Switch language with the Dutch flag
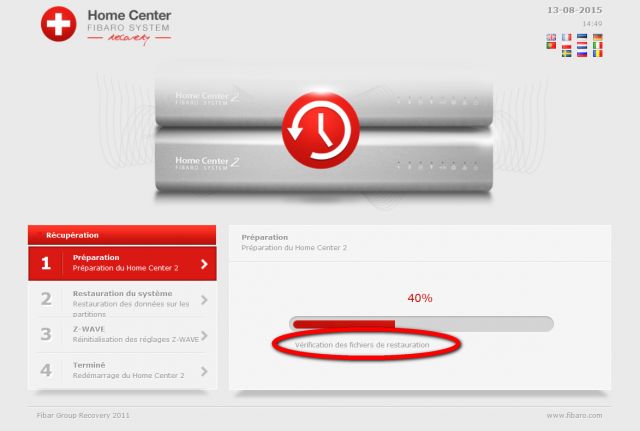The width and height of the screenshot is (640, 431). click(x=582, y=45)
